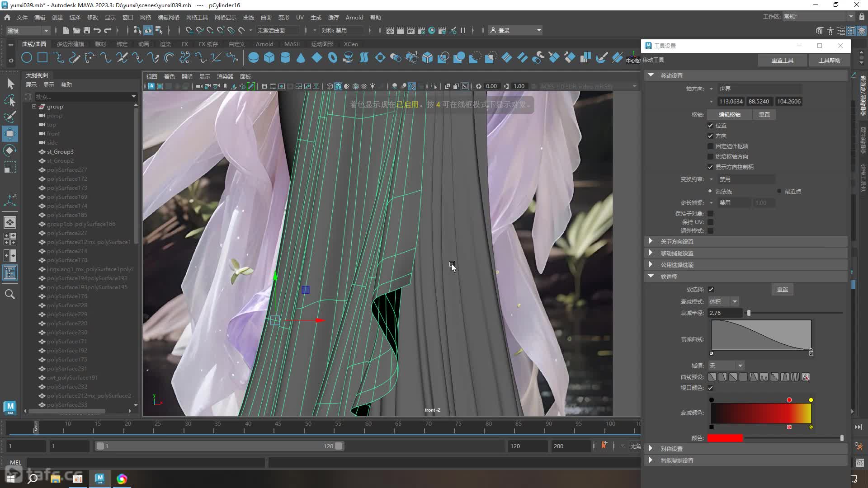Click the NURBS square shelf icon

[x=42, y=57]
